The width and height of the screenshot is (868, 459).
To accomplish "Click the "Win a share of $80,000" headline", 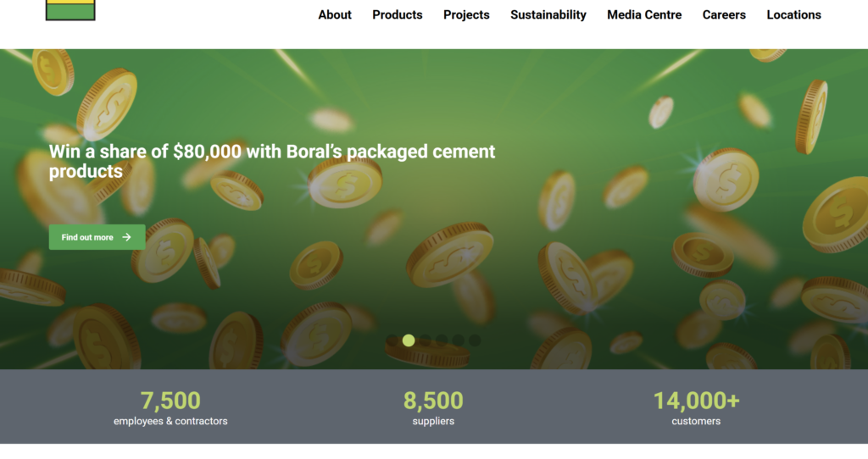I will click(272, 162).
